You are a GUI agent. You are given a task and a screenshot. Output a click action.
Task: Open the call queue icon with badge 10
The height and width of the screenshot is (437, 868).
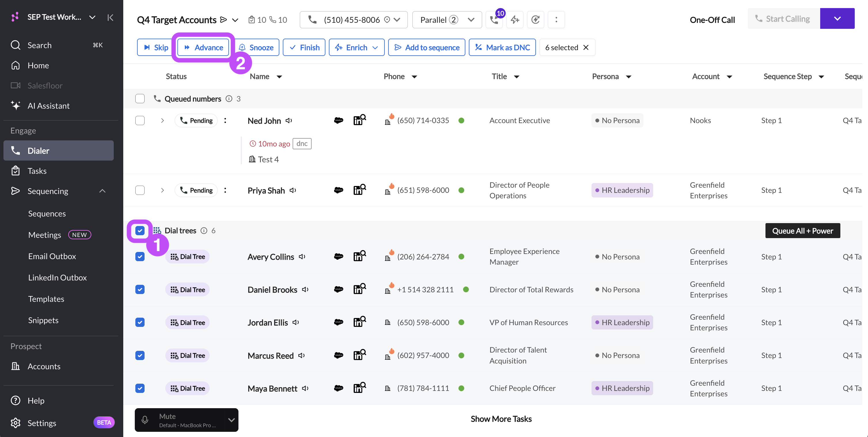[x=494, y=20]
